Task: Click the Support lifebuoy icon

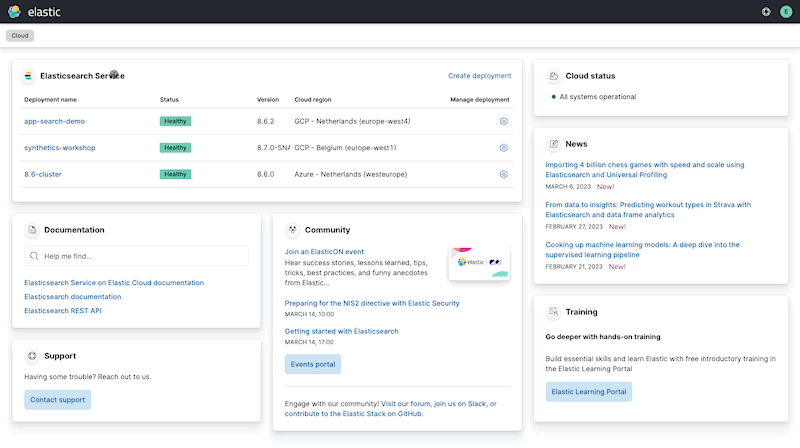Action: pos(32,356)
